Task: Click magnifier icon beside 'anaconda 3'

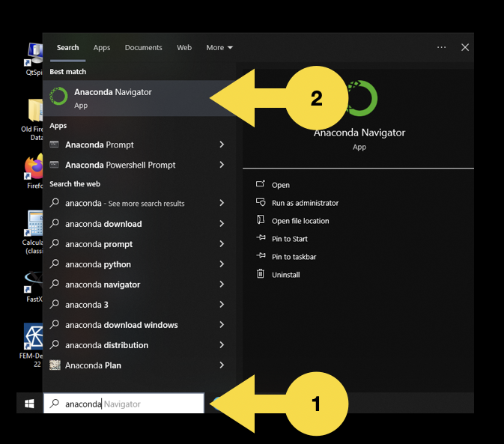Action: 55,304
